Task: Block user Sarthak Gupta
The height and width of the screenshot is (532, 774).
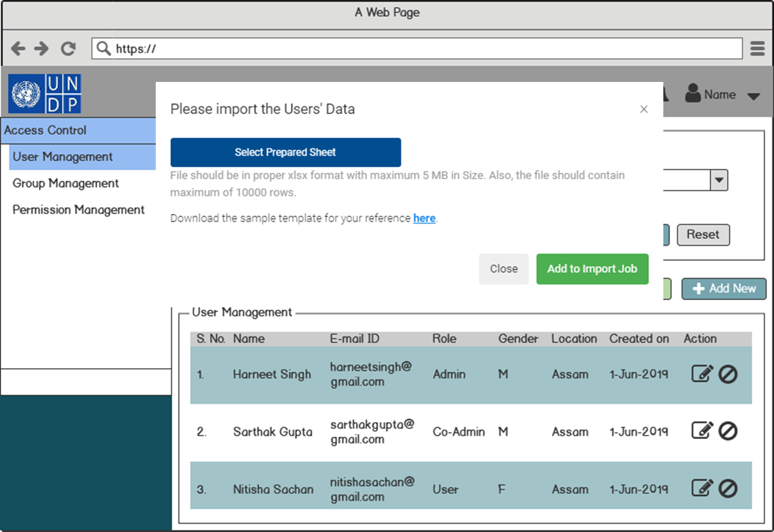Action: click(728, 431)
